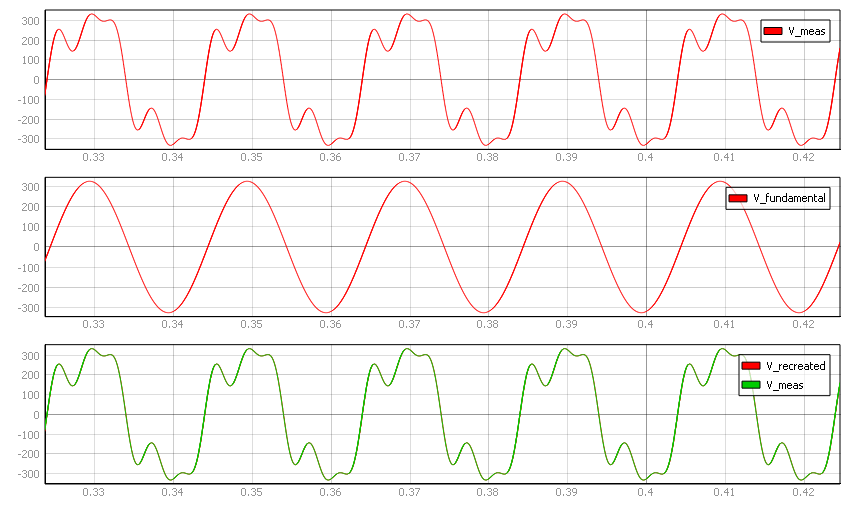Click the 0.33 x-axis tick under middle plot
The height and width of the screenshot is (514, 850).
(93, 324)
